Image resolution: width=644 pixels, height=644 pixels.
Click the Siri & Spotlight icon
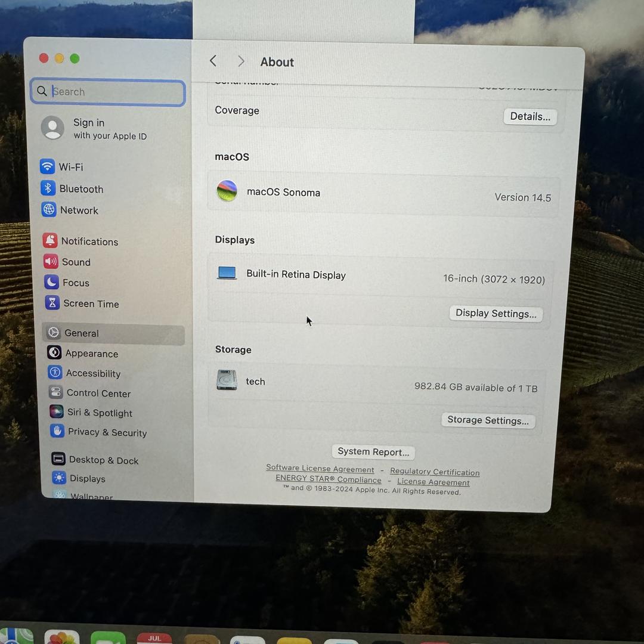57,411
